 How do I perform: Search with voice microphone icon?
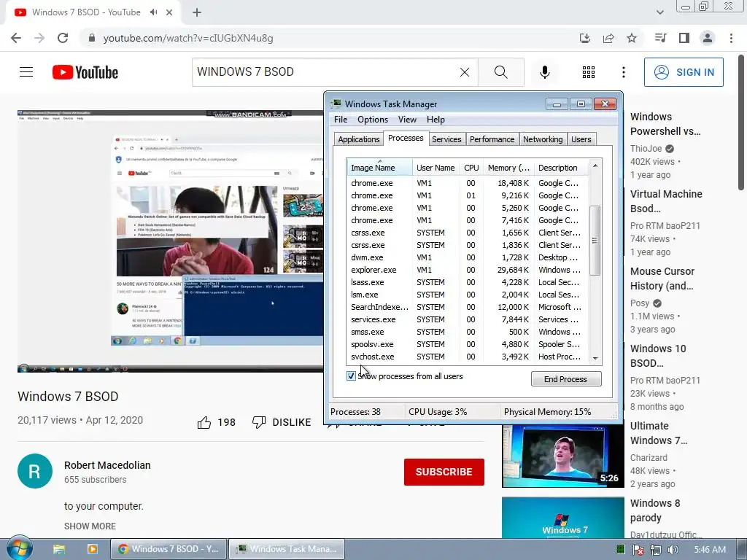coord(545,72)
